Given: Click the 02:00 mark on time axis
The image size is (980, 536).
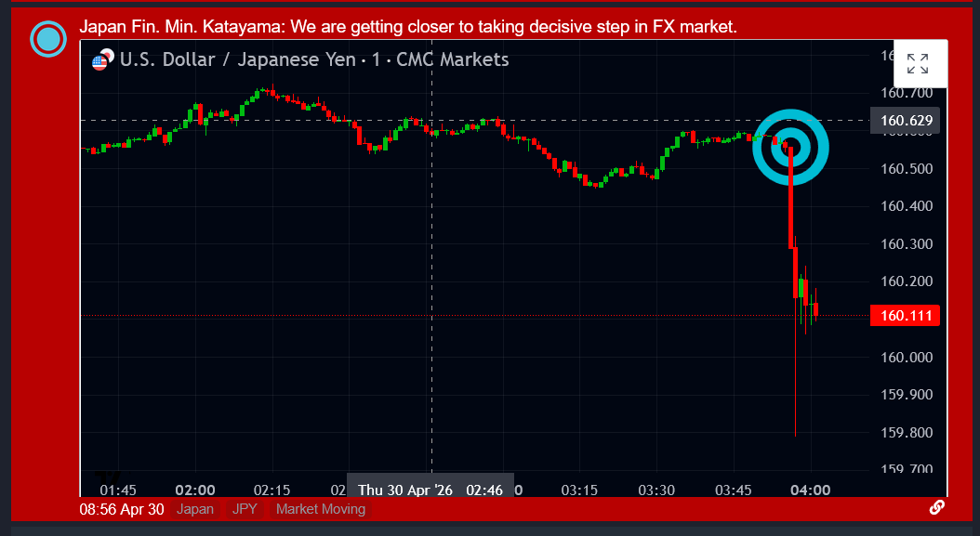Looking at the screenshot, I should tap(195, 490).
